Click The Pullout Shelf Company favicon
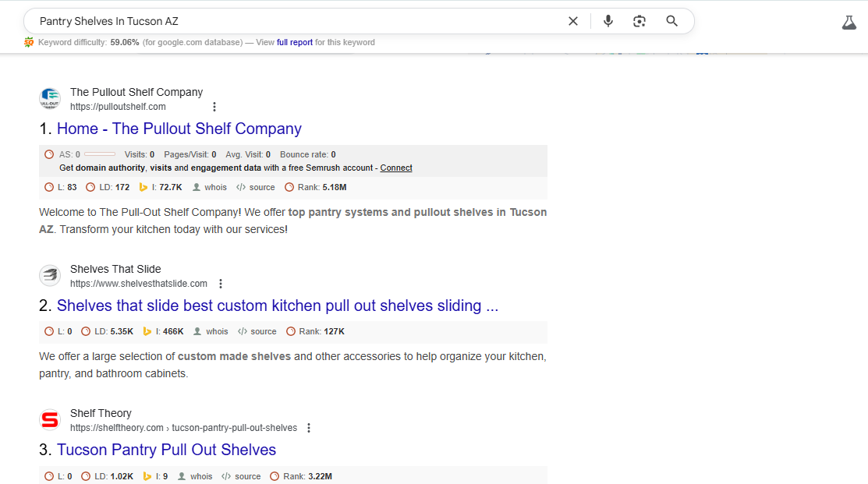The width and height of the screenshot is (868, 484). coord(49,99)
